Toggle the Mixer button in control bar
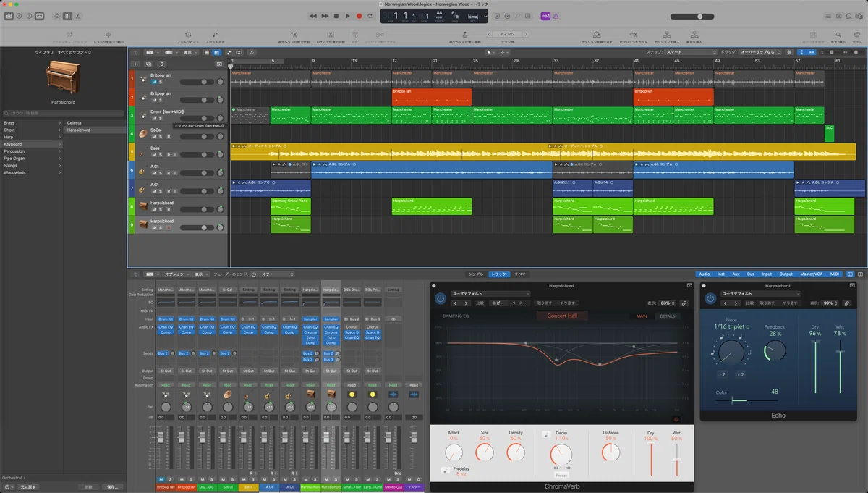 tap(67, 16)
